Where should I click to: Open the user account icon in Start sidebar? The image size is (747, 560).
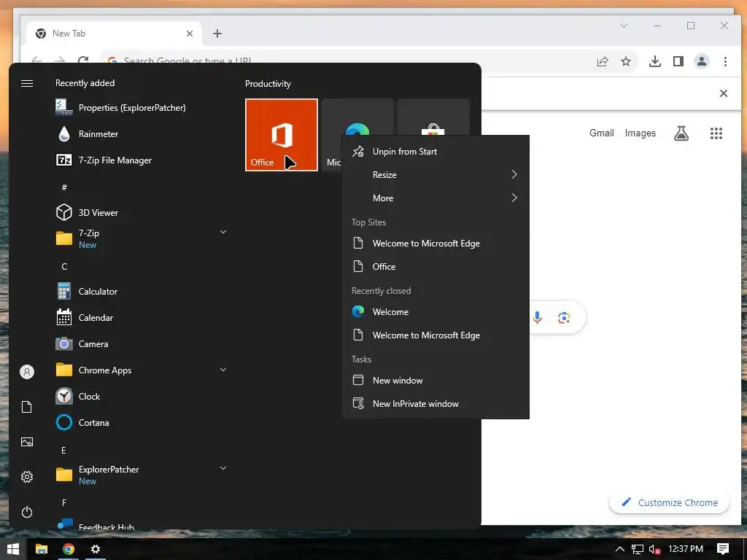point(27,371)
